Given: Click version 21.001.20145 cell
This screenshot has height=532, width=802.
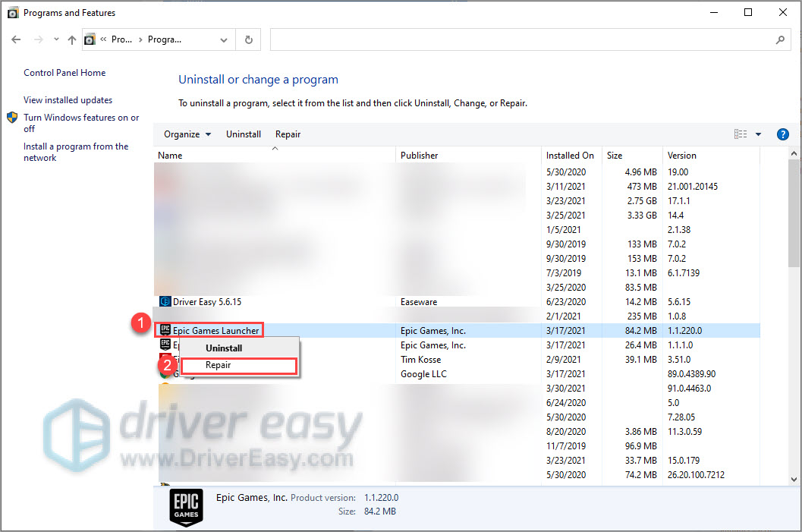Looking at the screenshot, I should tap(693, 187).
